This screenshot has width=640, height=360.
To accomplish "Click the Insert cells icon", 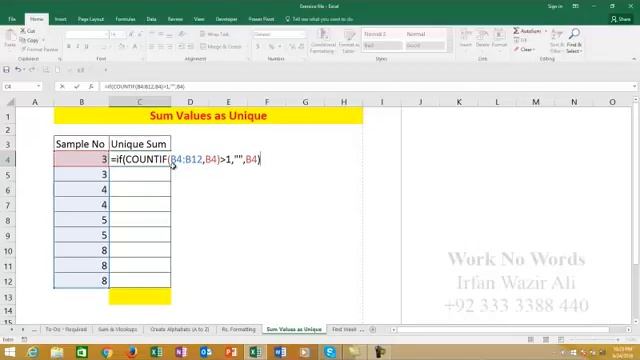I will pos(465,35).
